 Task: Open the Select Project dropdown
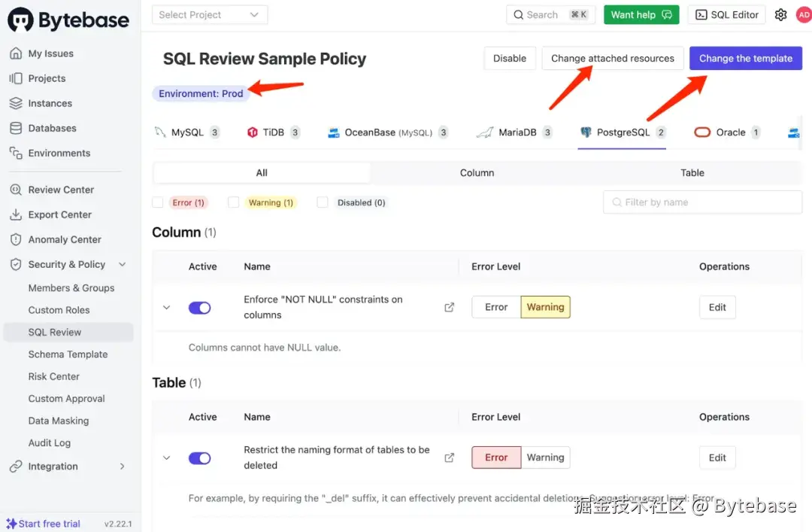(x=210, y=14)
